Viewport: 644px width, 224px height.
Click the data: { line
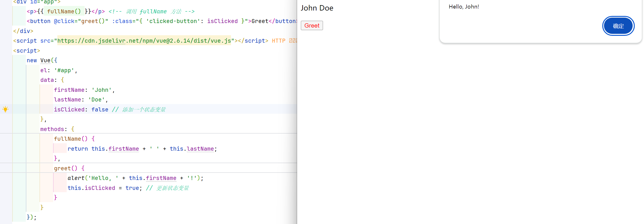tap(52, 80)
